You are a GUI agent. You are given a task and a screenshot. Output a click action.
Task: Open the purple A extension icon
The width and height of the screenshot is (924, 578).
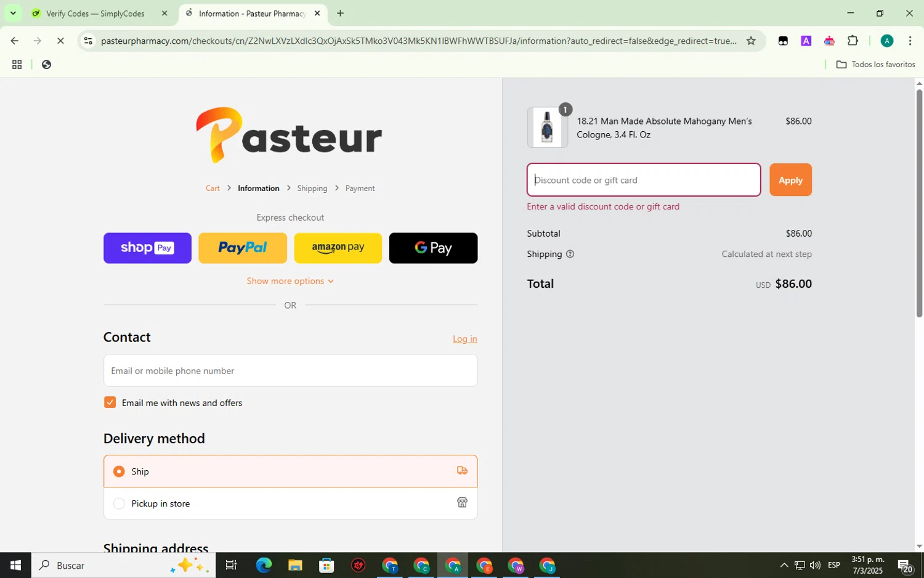(806, 41)
